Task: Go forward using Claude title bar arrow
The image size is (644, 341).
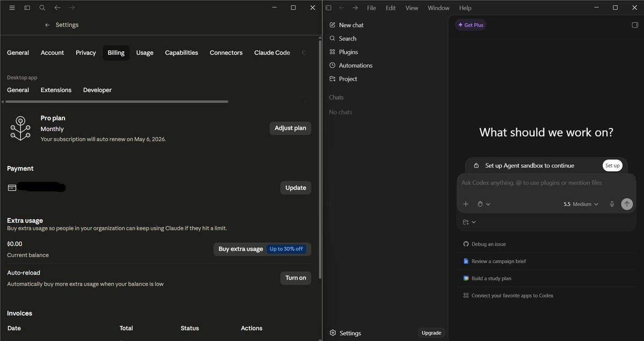Action: pyautogui.click(x=72, y=8)
